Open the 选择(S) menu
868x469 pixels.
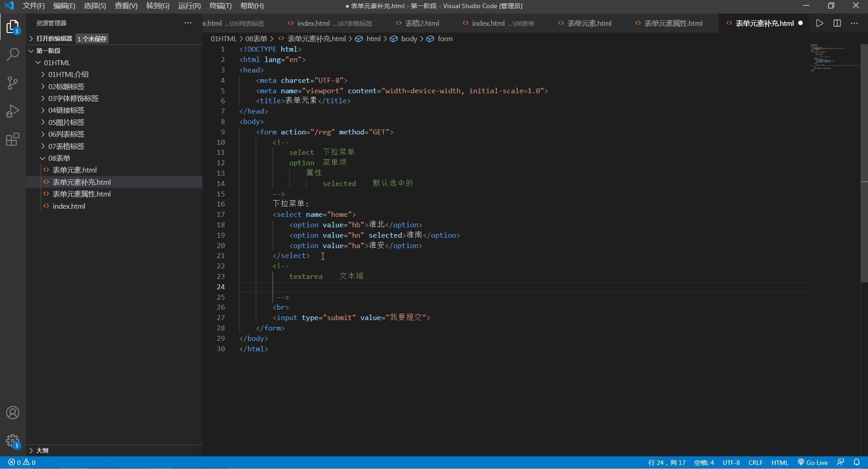[95, 6]
